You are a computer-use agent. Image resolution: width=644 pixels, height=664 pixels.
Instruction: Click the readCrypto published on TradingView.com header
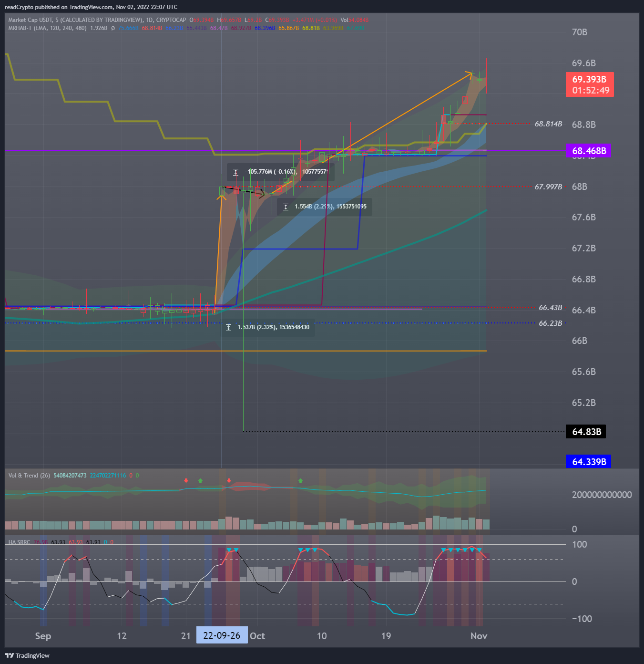[91, 7]
